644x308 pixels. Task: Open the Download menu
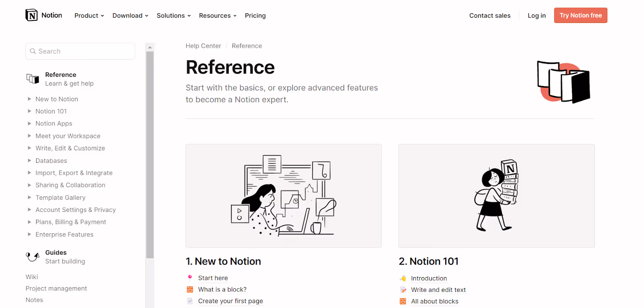click(130, 16)
